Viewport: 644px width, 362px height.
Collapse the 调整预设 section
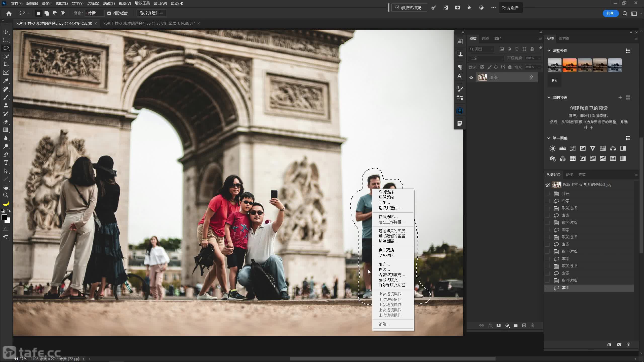[x=549, y=51]
